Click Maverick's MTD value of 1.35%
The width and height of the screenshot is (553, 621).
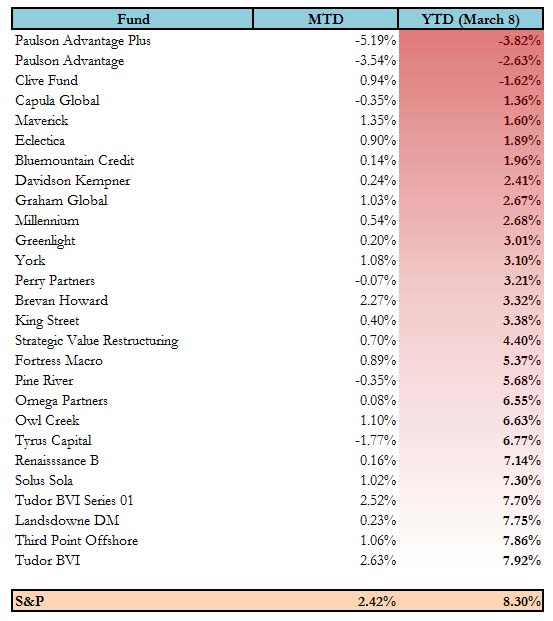click(x=378, y=120)
